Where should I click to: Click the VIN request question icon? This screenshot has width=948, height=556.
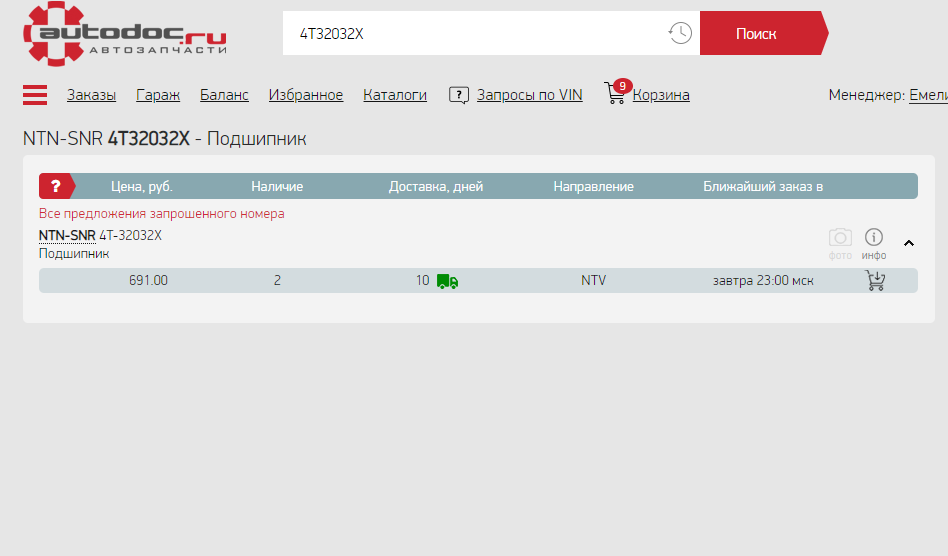[x=459, y=95]
